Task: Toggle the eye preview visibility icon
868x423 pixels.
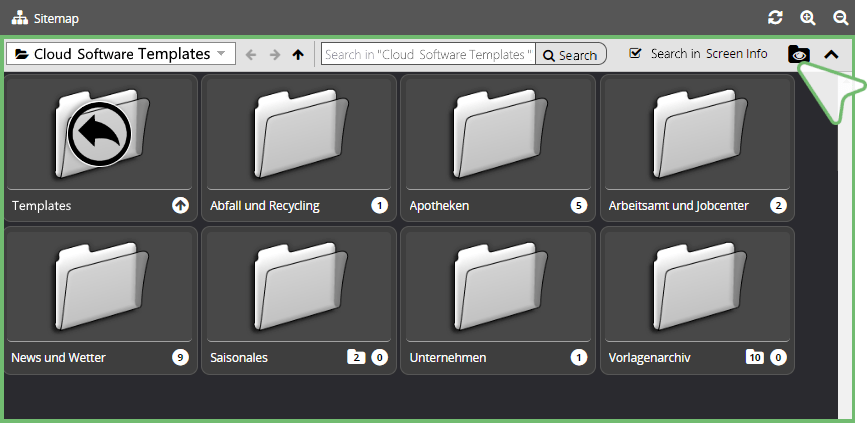Action: point(799,55)
